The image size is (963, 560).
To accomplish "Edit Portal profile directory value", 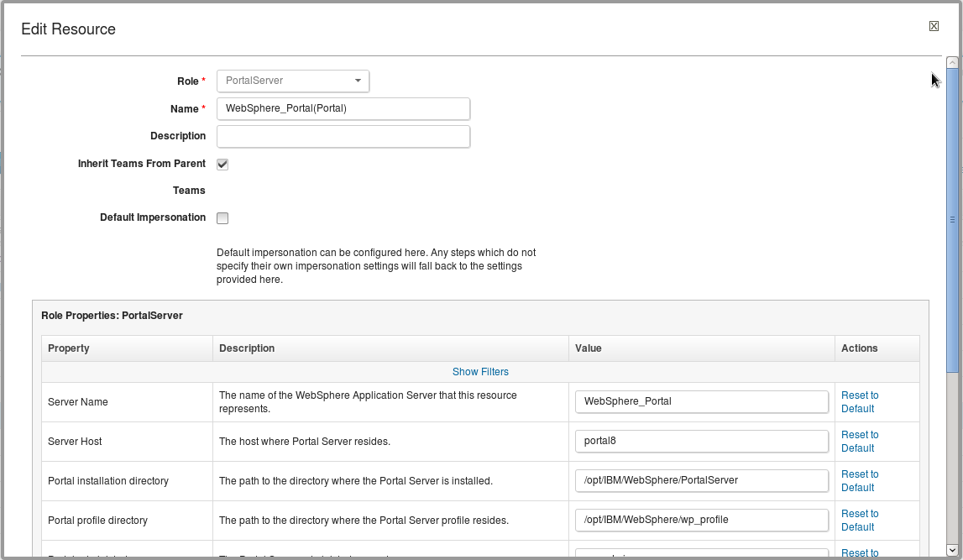I will click(x=702, y=520).
